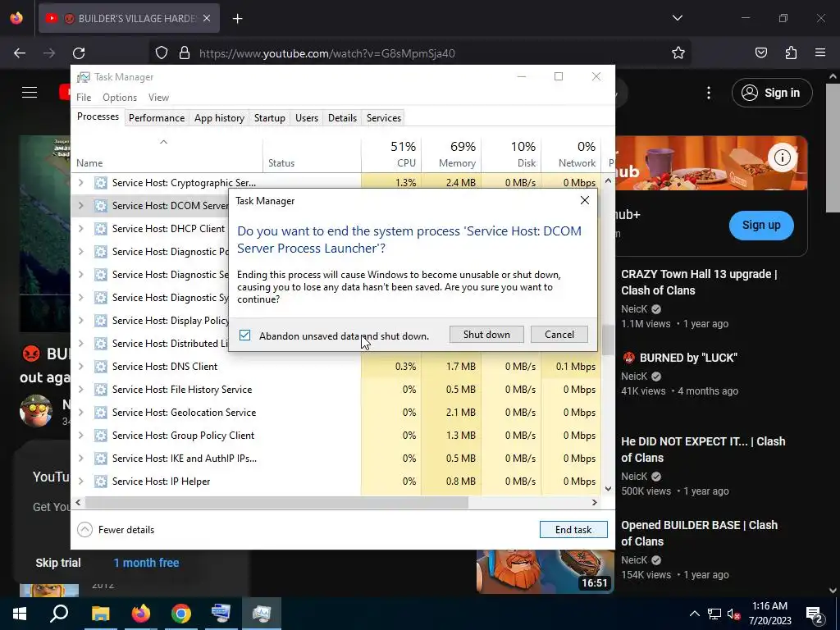Open Windows Start menu
Viewport: 840px width, 630px height.
coord(20,614)
